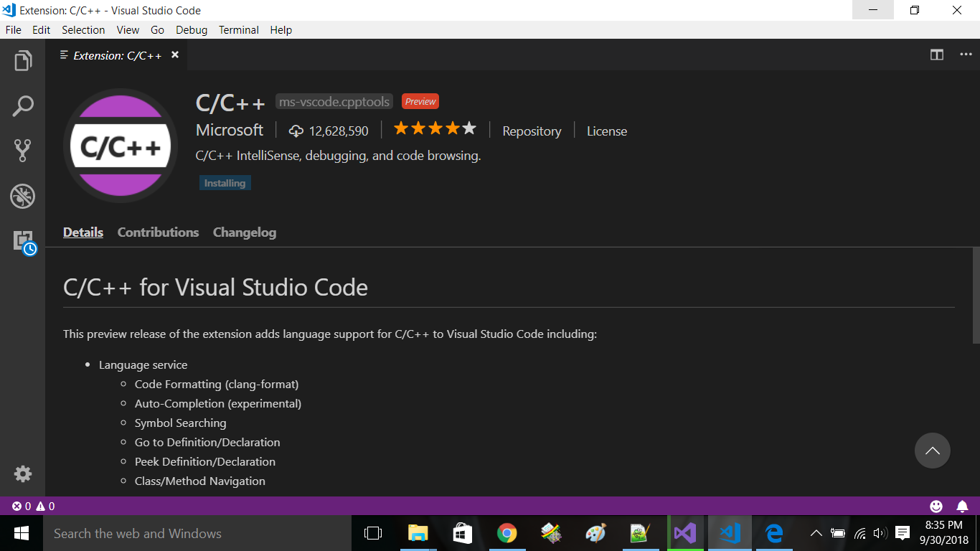Click the 12,628,590 install count
The width and height of the screenshot is (980, 551).
[339, 131]
